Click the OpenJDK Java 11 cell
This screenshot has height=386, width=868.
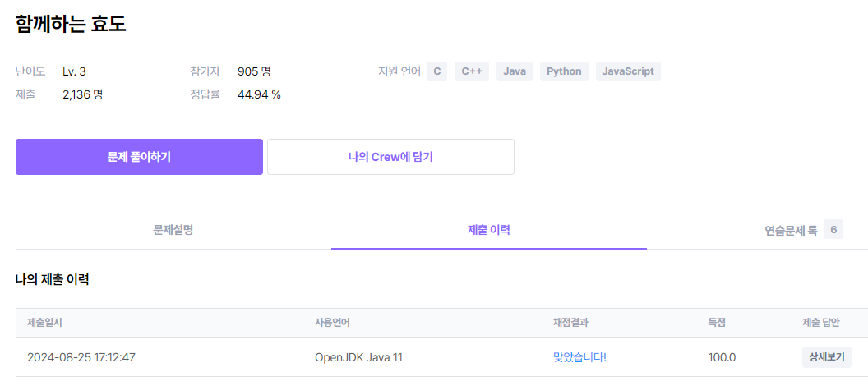coord(358,357)
